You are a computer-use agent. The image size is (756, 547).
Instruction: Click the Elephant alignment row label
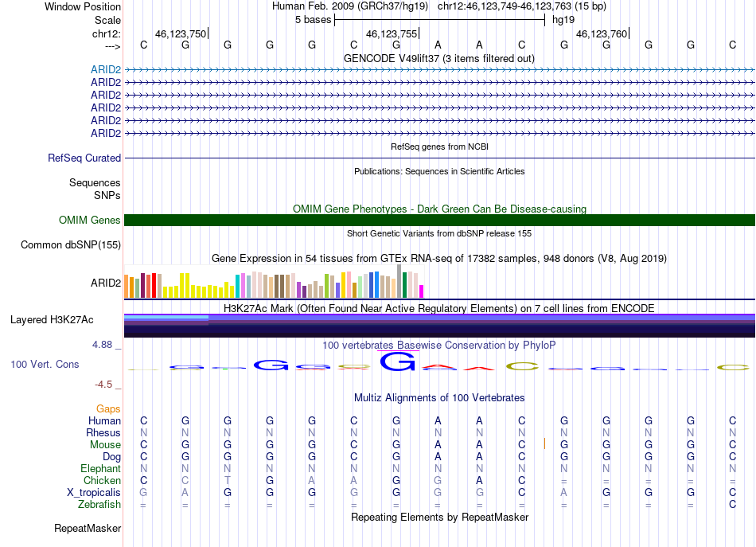[100, 468]
